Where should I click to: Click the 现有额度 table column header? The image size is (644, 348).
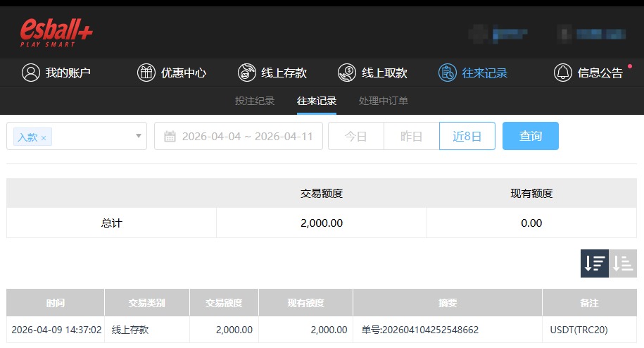(x=305, y=303)
